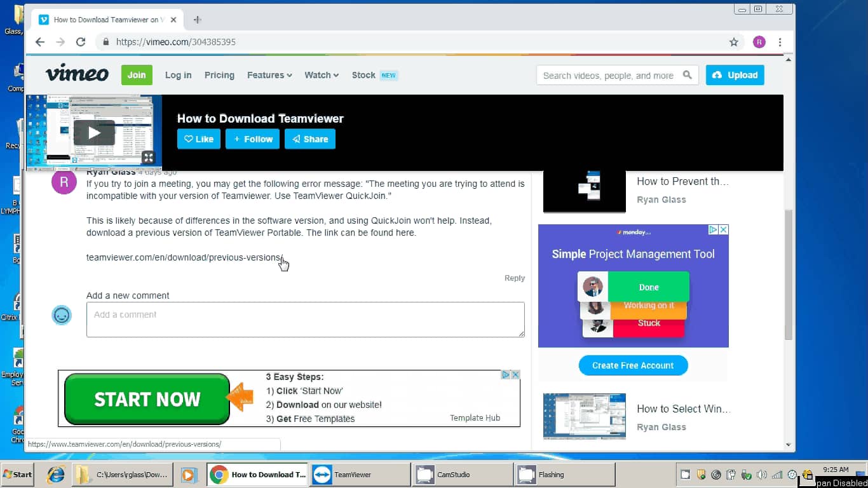Click in the Add a comment box
Screen dimensions: 868x488
point(306,320)
